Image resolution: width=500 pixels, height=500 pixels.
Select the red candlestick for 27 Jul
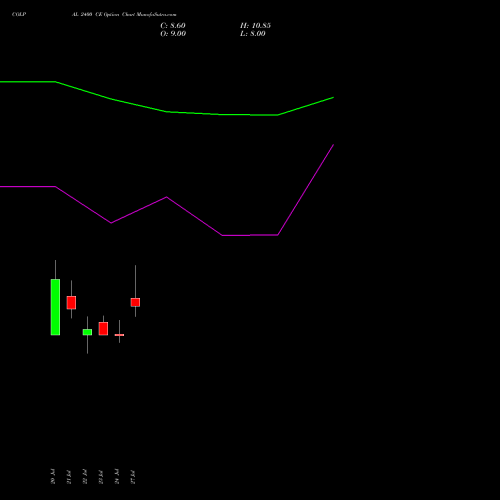point(135,302)
